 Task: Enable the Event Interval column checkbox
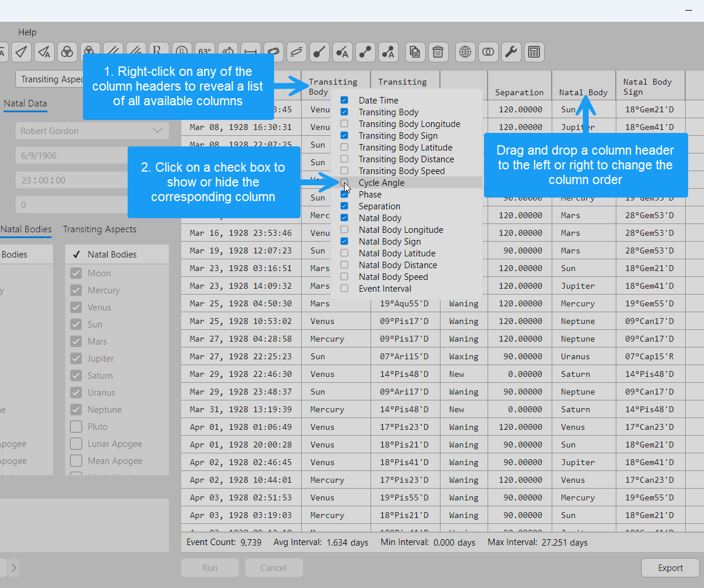(x=345, y=288)
